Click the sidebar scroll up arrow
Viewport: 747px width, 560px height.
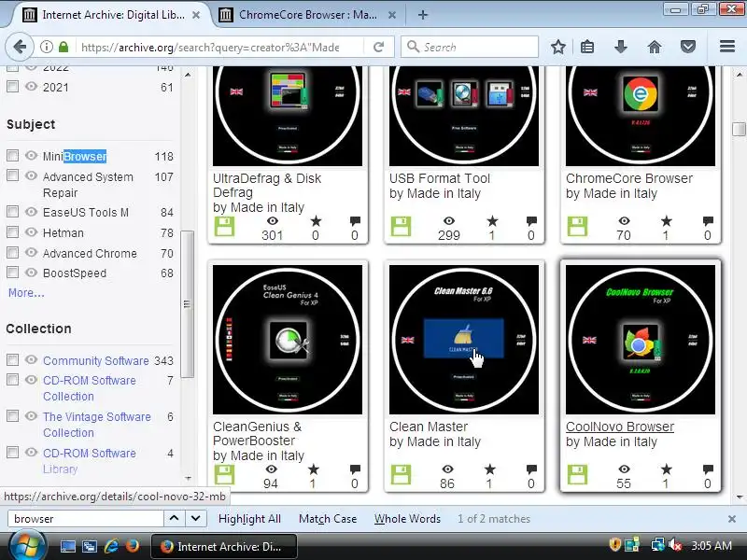tap(188, 75)
